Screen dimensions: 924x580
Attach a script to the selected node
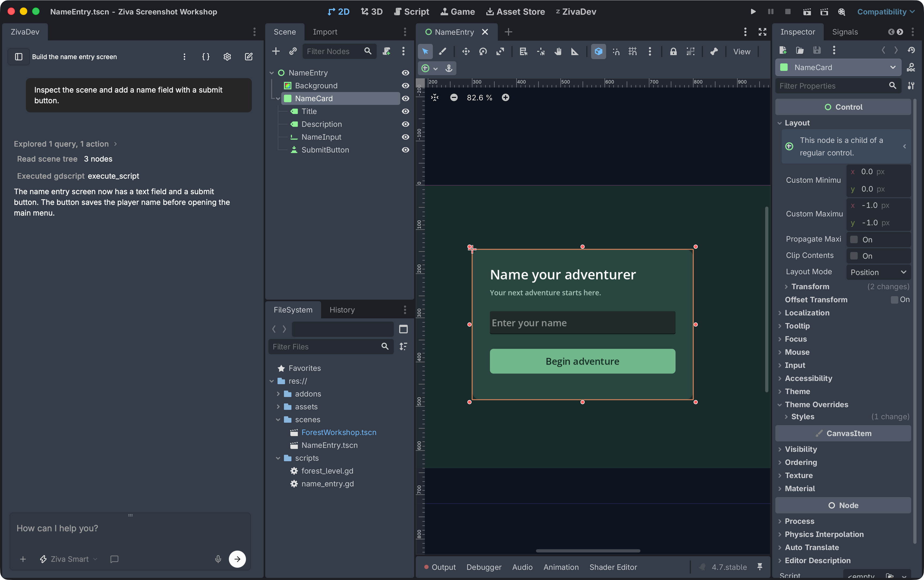click(x=387, y=51)
